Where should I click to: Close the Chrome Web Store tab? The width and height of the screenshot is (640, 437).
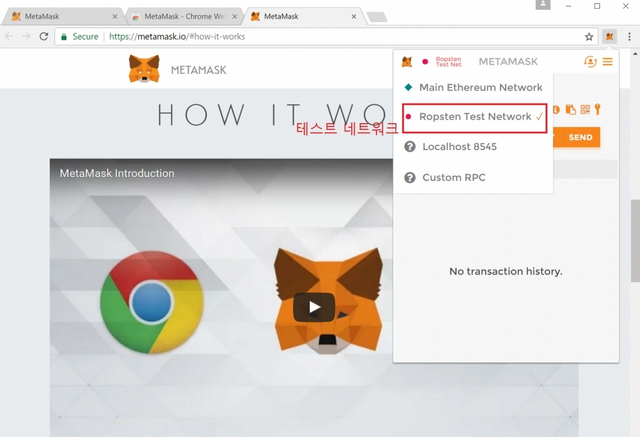(234, 16)
